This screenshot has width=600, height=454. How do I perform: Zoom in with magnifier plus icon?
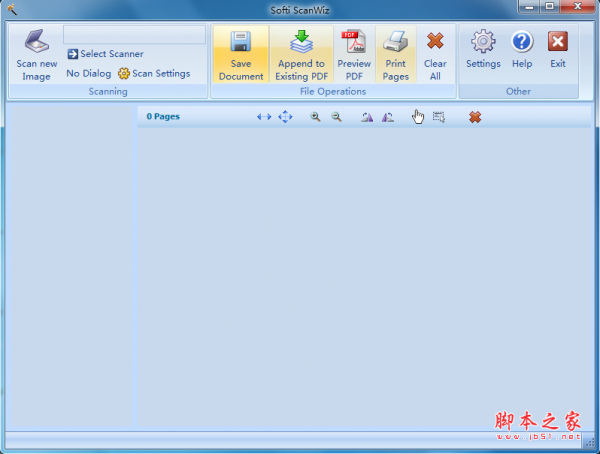[x=315, y=117]
